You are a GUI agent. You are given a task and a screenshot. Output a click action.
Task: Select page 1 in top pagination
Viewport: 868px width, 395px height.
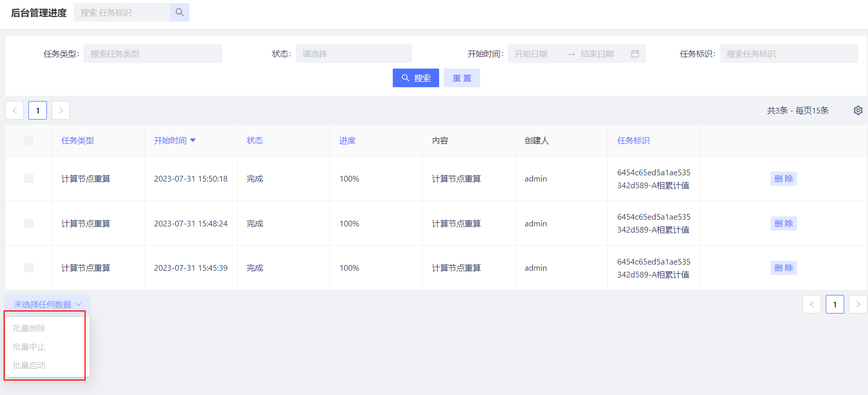point(38,110)
